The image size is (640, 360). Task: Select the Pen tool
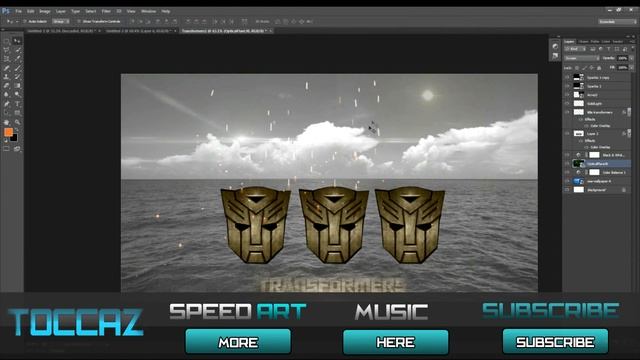tap(7, 104)
